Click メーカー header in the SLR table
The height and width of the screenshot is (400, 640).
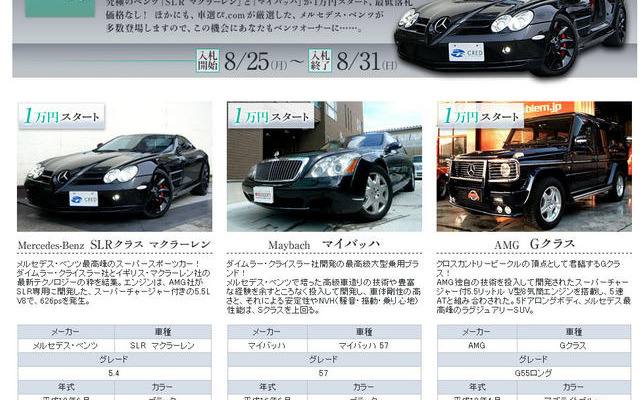(66, 331)
